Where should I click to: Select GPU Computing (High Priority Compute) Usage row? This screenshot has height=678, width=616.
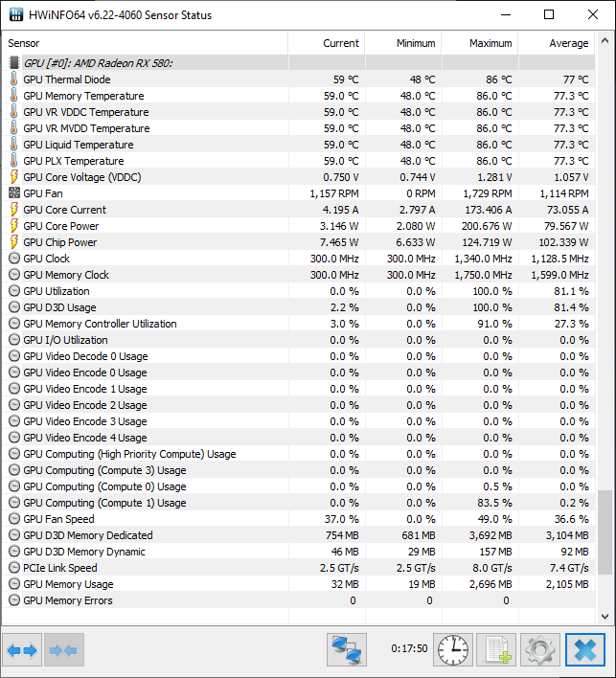(x=299, y=454)
